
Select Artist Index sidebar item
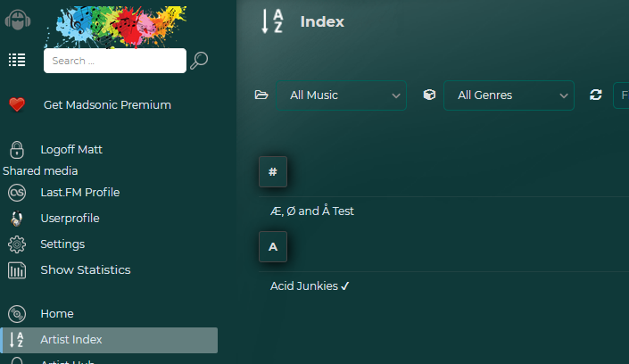tap(71, 340)
